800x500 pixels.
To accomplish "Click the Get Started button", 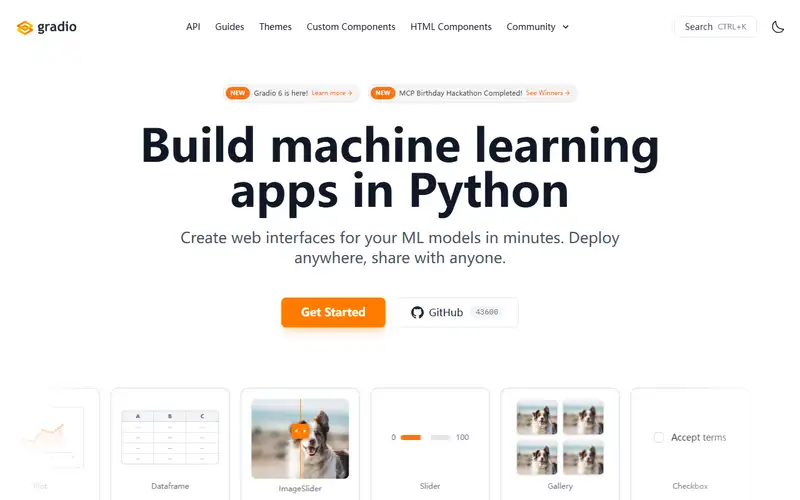I will tap(333, 312).
